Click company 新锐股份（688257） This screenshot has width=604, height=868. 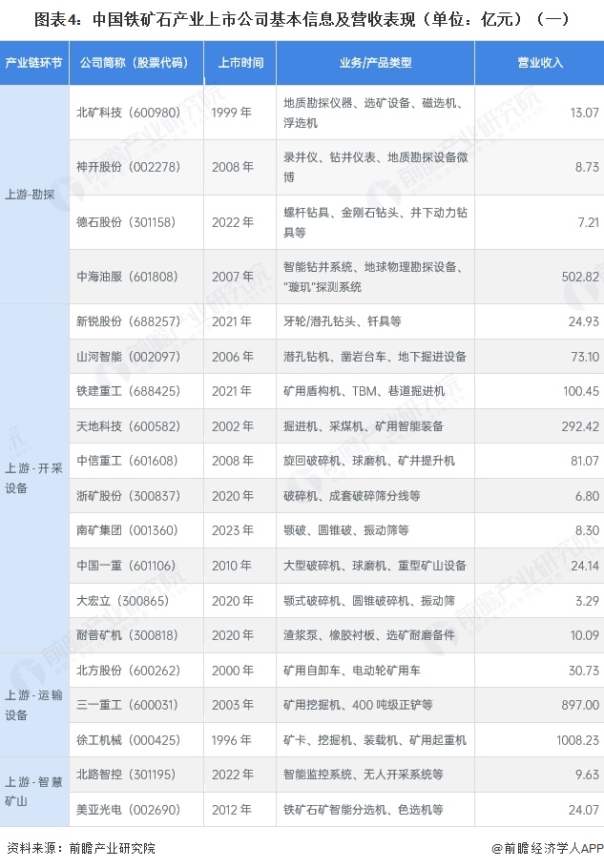[x=129, y=321]
